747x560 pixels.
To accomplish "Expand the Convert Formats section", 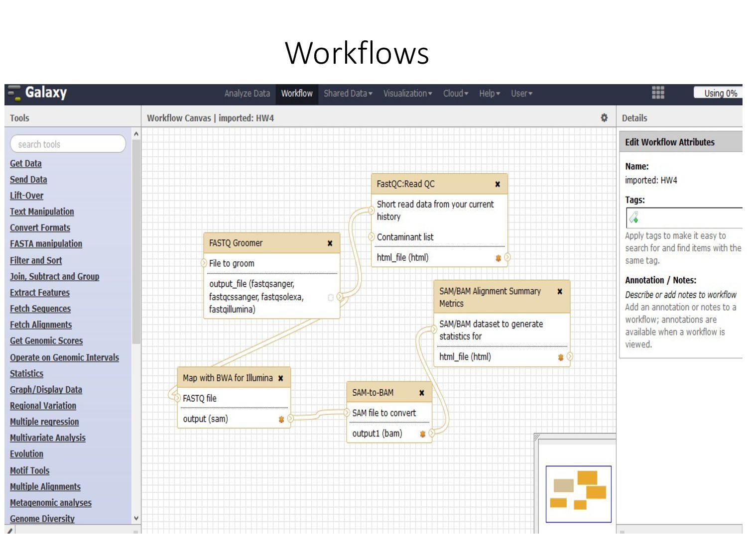I will click(40, 227).
